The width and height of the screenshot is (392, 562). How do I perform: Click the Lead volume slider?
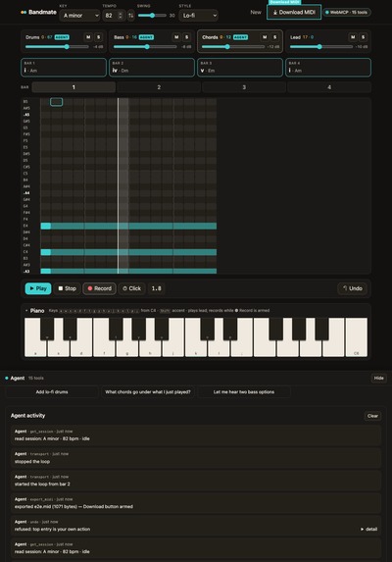coord(321,47)
